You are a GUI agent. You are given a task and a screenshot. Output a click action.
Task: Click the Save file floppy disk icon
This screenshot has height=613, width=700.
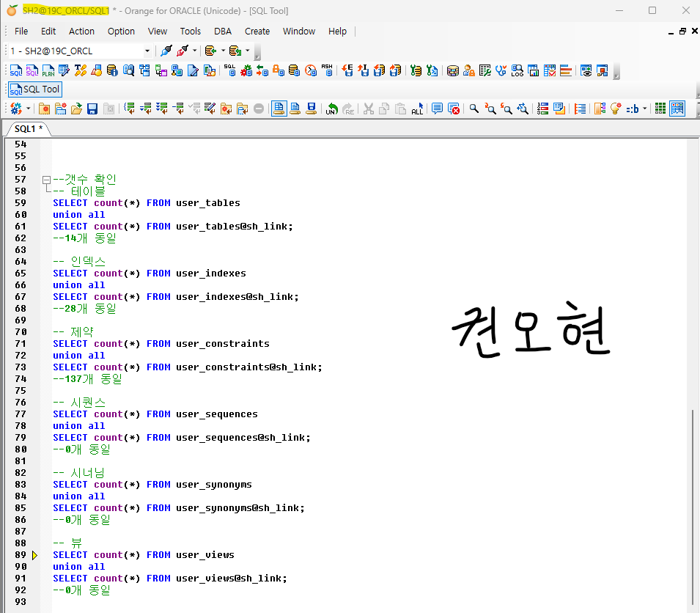click(x=92, y=109)
